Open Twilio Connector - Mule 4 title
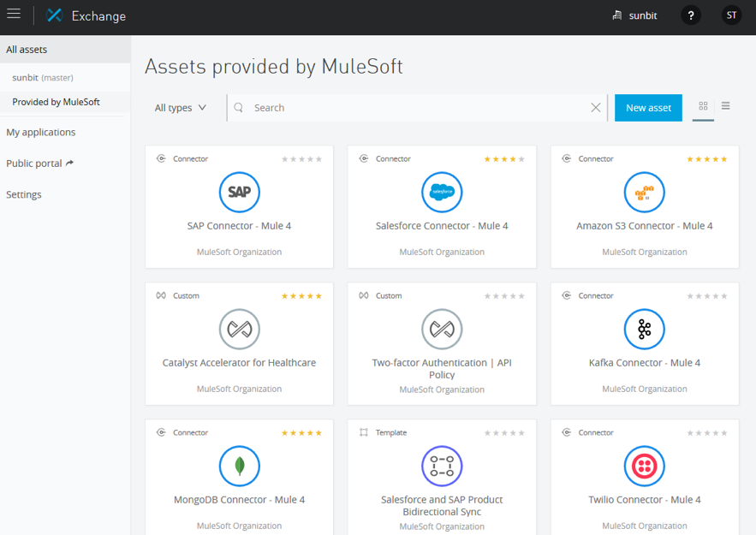The height and width of the screenshot is (535, 756). [645, 499]
